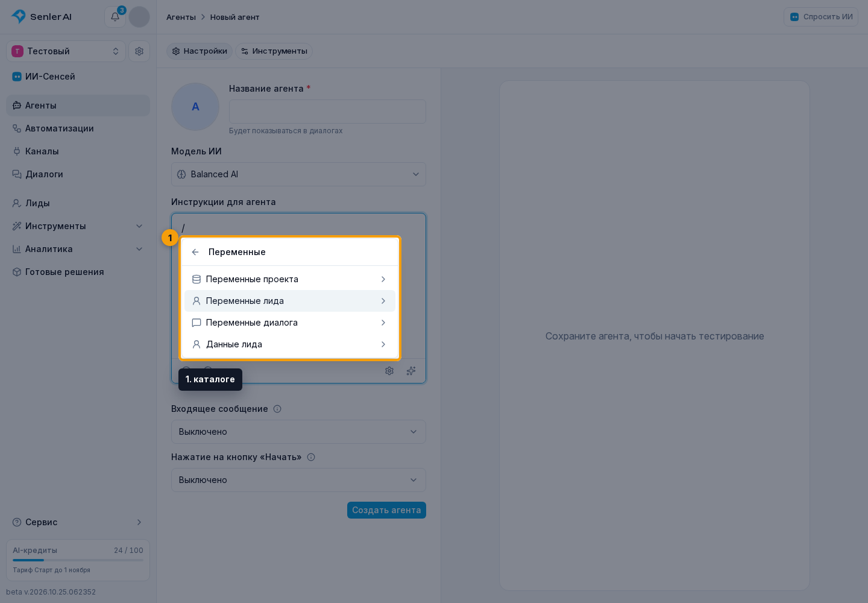The height and width of the screenshot is (603, 868).
Task: Click the AI-кредиты progress bar
Action: click(x=78, y=560)
